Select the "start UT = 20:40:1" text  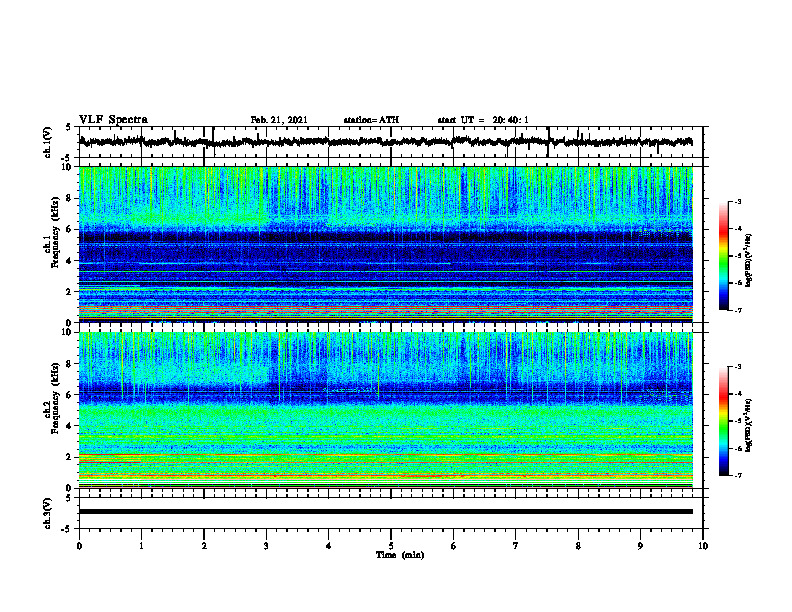(483, 120)
